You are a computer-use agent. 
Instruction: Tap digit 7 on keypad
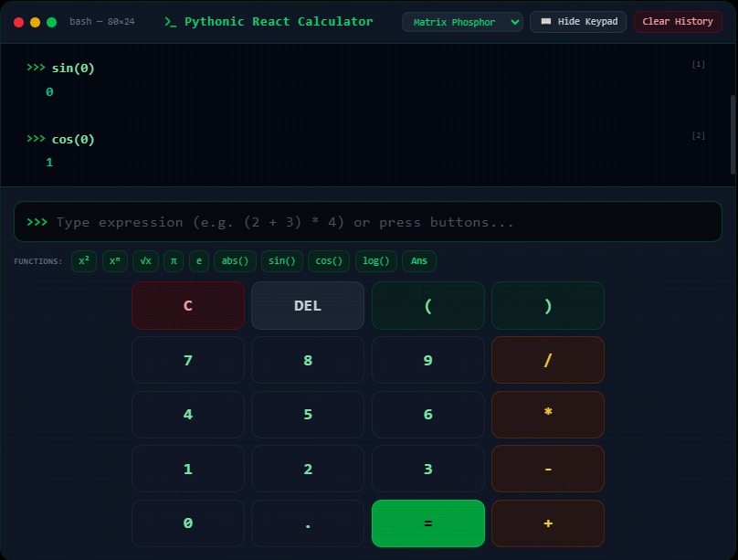188,360
